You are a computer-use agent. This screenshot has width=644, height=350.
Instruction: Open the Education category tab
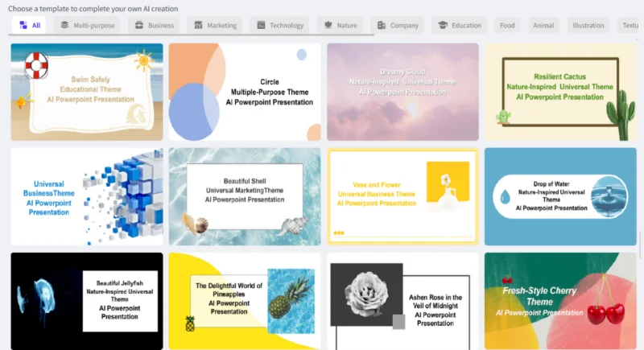point(459,25)
